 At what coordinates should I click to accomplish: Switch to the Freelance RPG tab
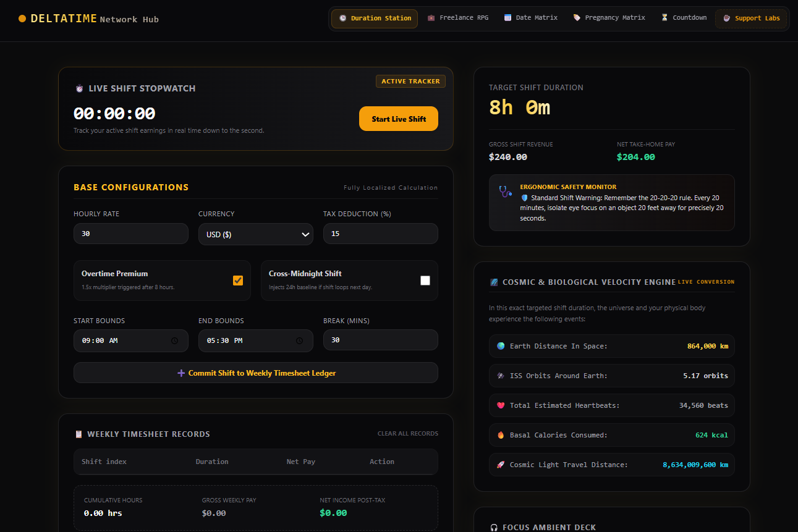coord(457,18)
